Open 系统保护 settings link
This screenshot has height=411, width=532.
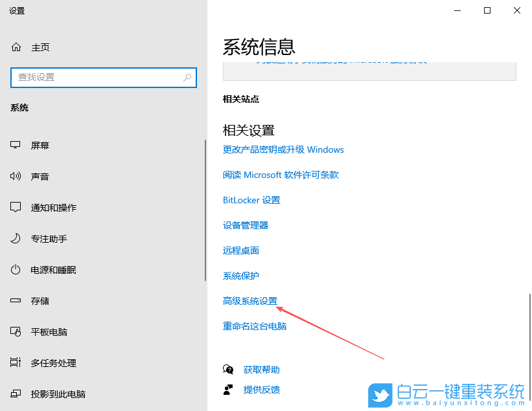[x=240, y=275]
